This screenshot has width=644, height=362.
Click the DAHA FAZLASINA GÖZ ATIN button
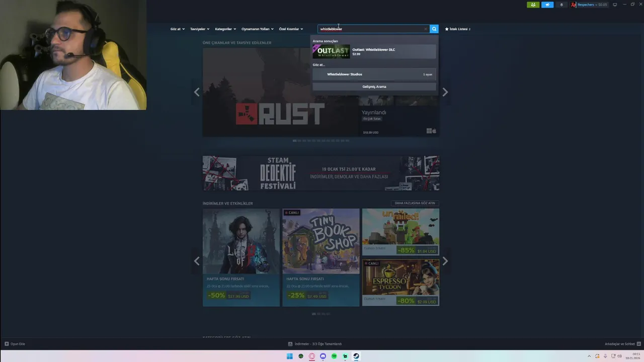click(415, 203)
